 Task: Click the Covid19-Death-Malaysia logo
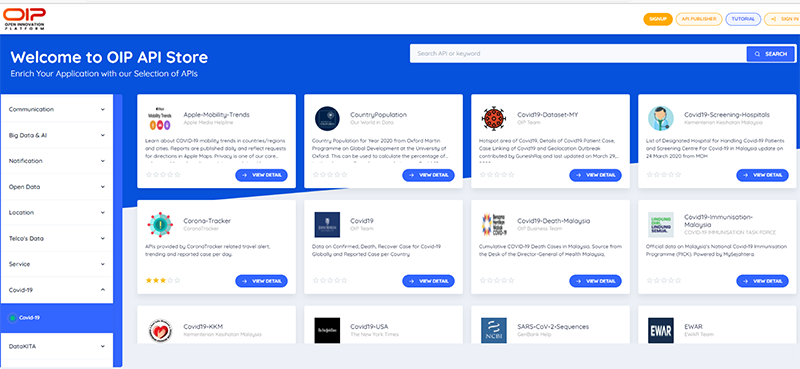click(x=493, y=225)
